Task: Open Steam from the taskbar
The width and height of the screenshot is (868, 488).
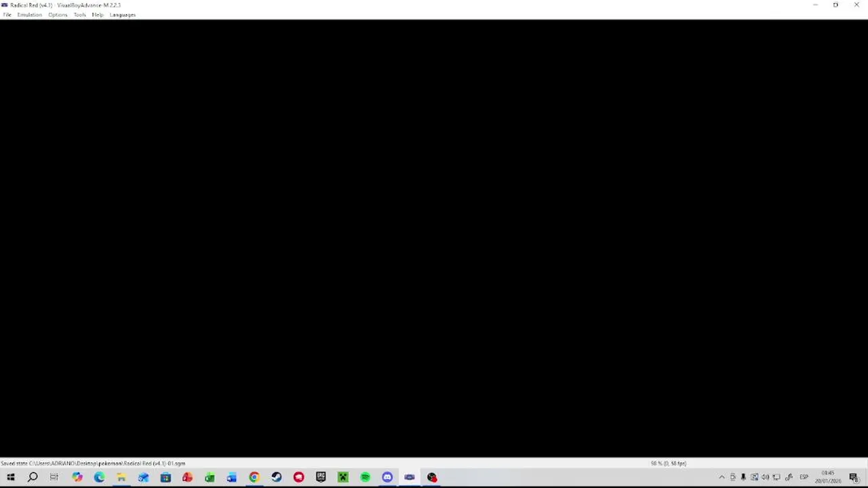Action: click(276, 477)
